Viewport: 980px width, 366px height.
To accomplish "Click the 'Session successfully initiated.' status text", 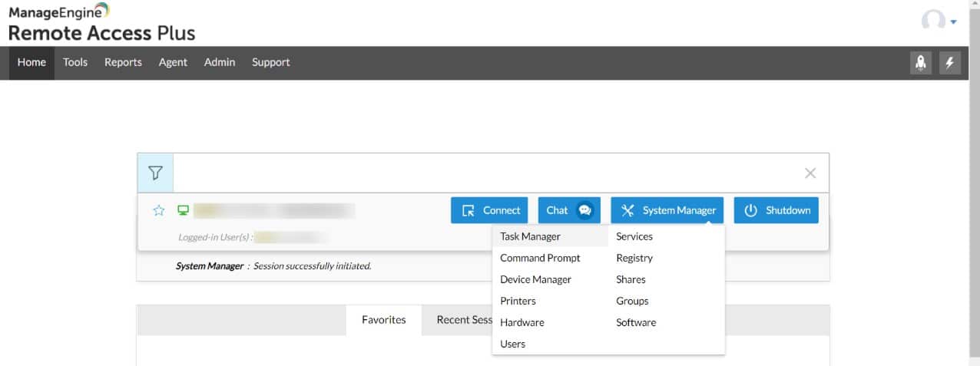I will click(313, 266).
